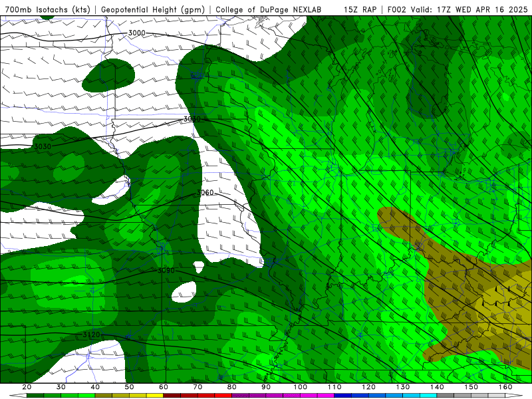Click the 50 label on the color scale
The height and width of the screenshot is (399, 532).
tap(129, 387)
